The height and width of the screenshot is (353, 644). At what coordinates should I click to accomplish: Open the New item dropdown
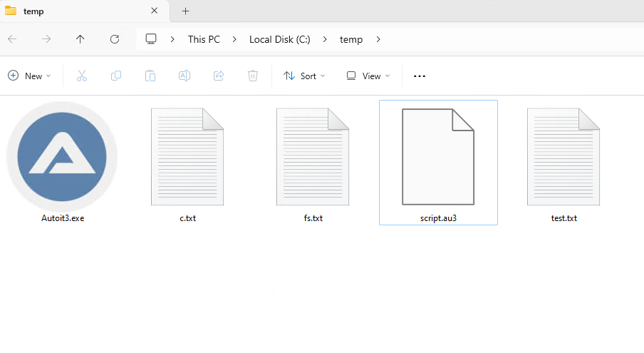(x=29, y=76)
